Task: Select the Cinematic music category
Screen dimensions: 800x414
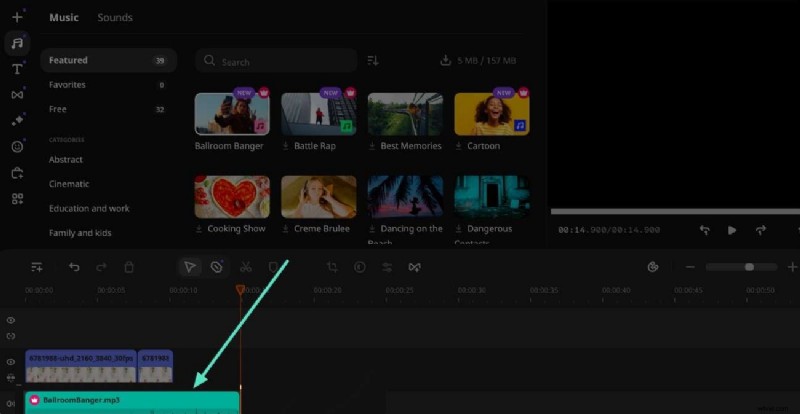Action: pyautogui.click(x=69, y=184)
